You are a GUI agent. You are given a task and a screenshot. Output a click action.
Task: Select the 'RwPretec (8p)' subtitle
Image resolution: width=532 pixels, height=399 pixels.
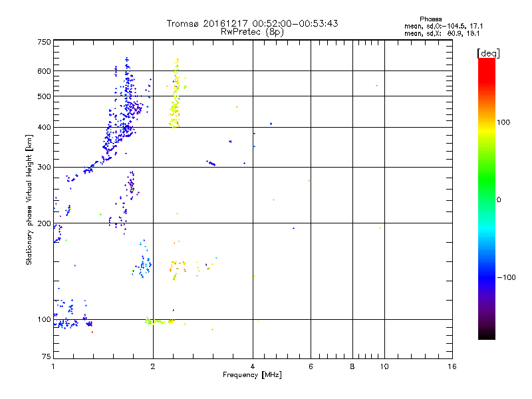[252, 32]
